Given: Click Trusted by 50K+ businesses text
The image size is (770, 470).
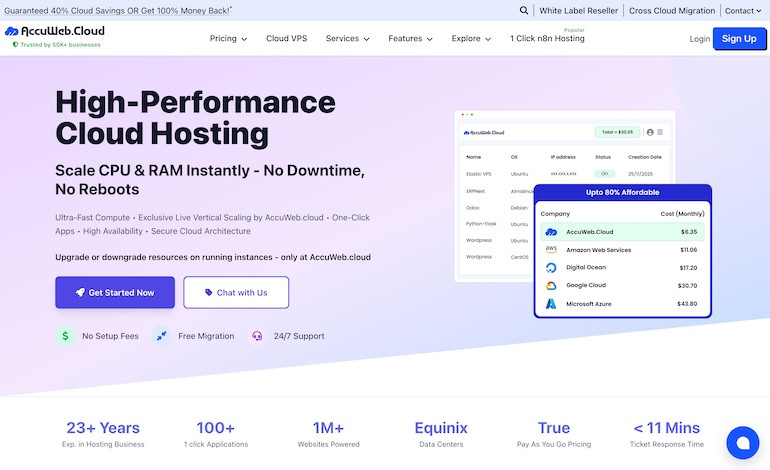Looking at the screenshot, I should [60, 45].
